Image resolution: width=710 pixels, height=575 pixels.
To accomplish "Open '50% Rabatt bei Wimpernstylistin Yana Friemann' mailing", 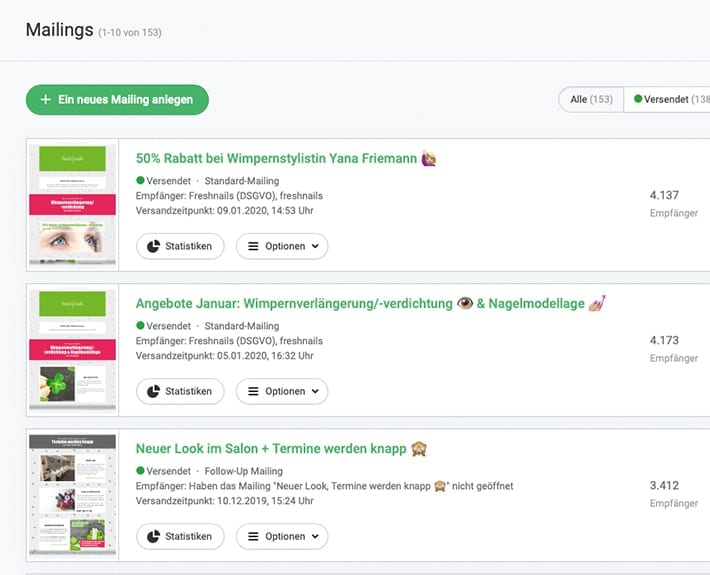I will coord(286,158).
